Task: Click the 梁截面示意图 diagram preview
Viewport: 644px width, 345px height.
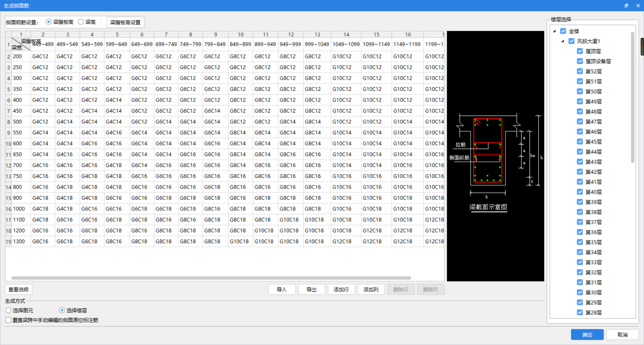Action: tap(495, 156)
